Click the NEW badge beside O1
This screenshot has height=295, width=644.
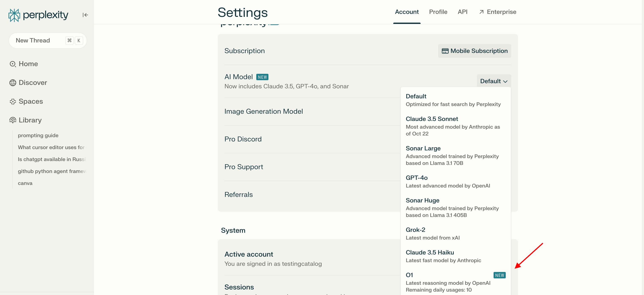(x=500, y=275)
